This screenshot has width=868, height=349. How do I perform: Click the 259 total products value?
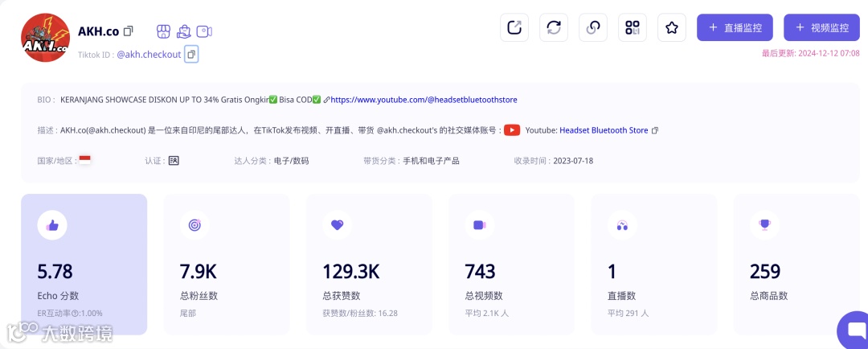(x=765, y=272)
